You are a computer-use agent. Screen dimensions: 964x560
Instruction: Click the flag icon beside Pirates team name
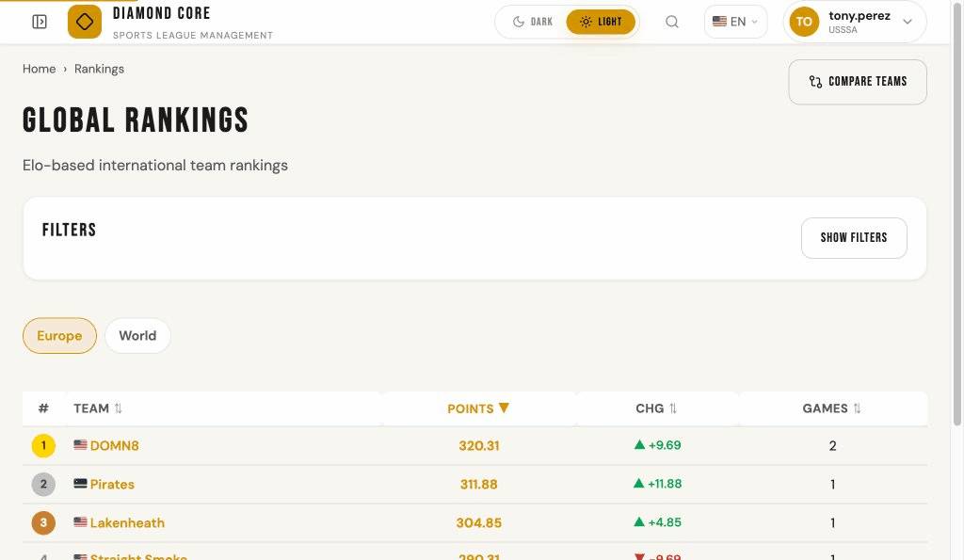tap(80, 484)
